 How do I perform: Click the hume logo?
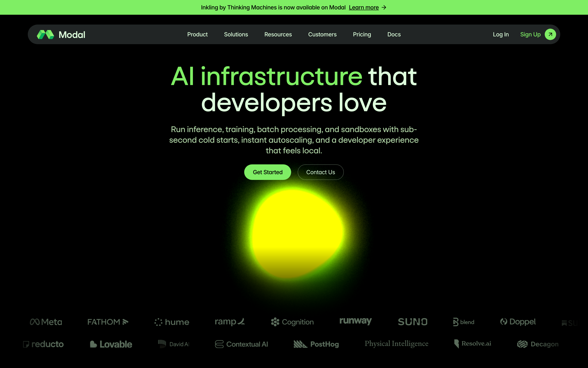click(x=172, y=322)
